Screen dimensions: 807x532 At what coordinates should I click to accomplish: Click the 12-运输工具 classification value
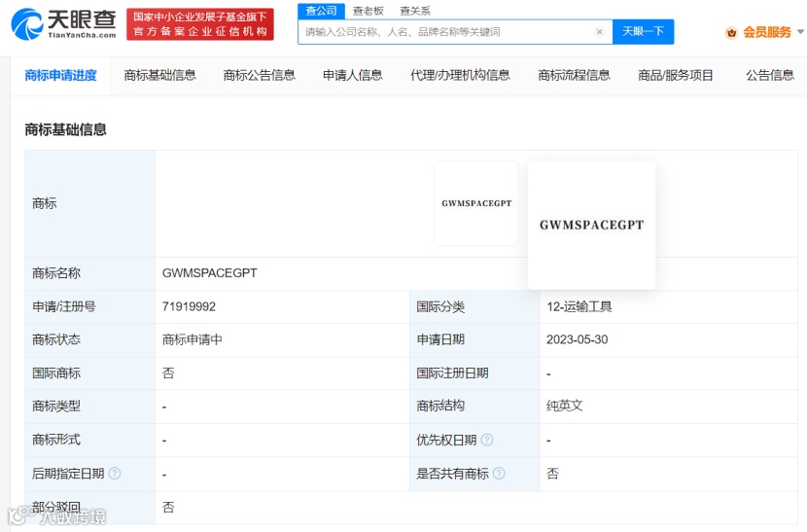click(579, 307)
